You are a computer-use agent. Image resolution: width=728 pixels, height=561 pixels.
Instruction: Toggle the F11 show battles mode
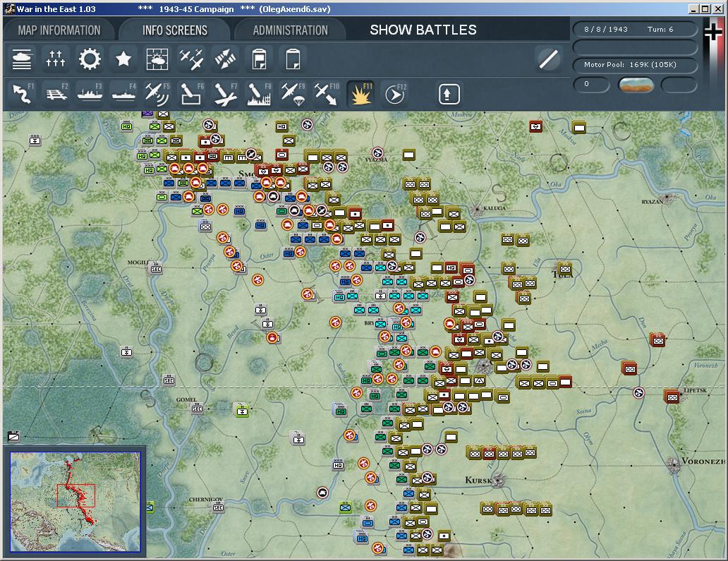(360, 94)
